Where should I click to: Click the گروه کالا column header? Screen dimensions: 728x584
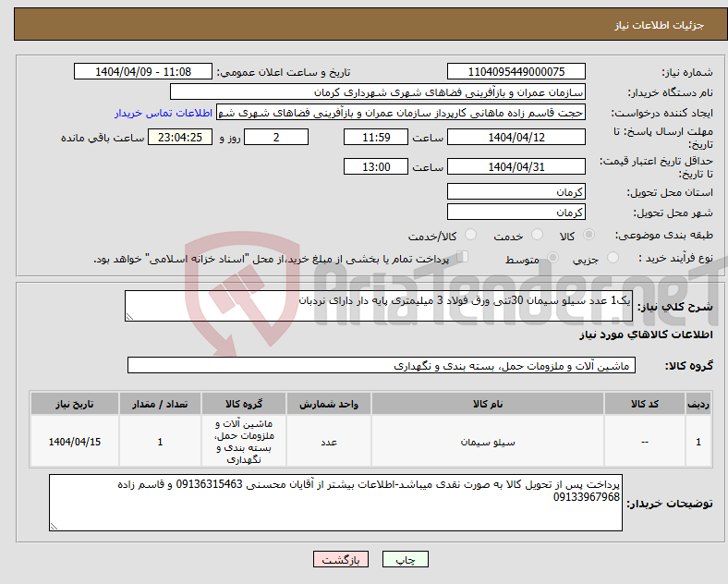(244, 404)
